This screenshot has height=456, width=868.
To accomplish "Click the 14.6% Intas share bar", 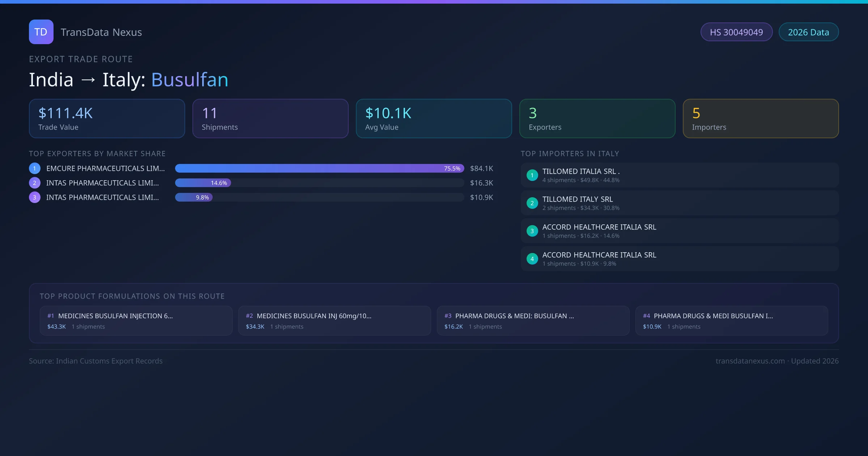I will [x=203, y=183].
